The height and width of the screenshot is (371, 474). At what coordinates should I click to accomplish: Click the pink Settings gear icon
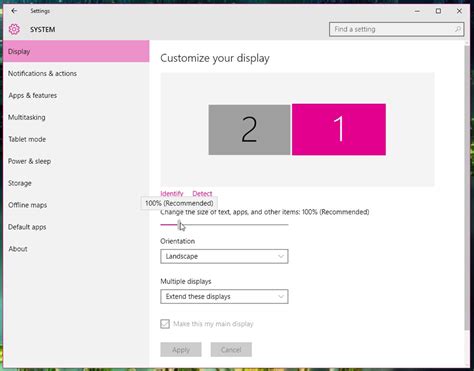(14, 29)
